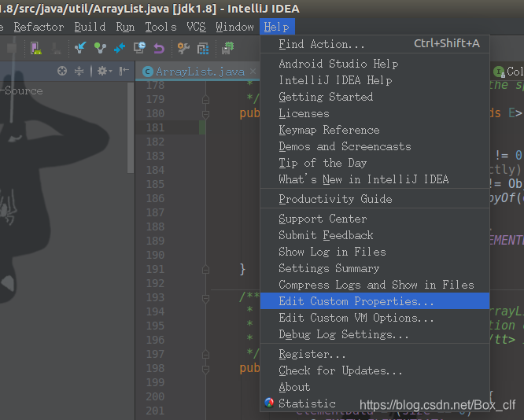This screenshot has width=524, height=420.
Task: Open Settings wrench icon in toolbar
Action: tap(183, 49)
